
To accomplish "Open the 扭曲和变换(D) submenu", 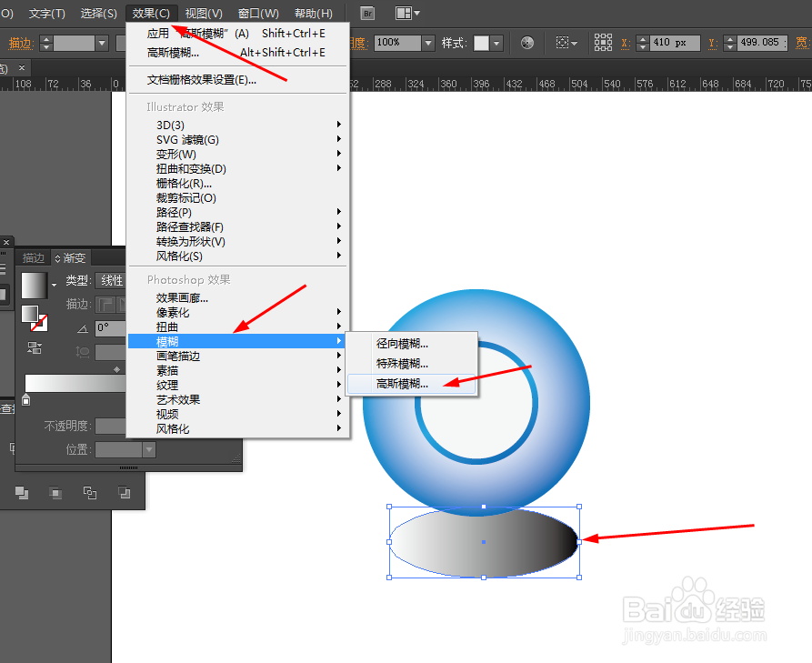I will 238,168.
